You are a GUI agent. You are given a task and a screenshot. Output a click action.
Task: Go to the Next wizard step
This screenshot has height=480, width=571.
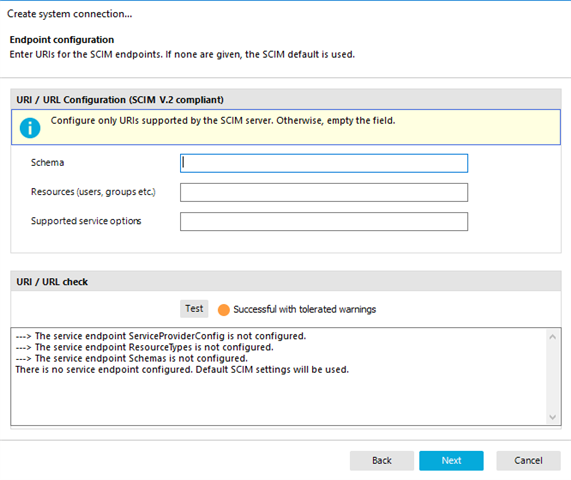point(451,461)
